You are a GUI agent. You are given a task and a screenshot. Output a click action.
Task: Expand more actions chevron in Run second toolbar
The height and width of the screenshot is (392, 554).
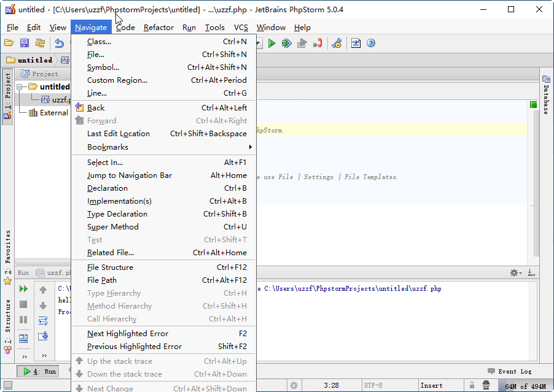point(44,355)
